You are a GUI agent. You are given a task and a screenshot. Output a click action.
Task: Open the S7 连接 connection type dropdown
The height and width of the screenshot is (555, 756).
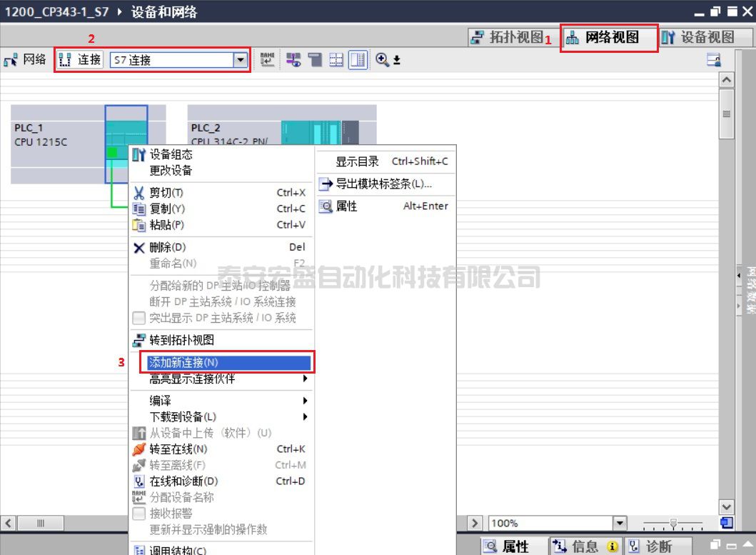pos(241,60)
